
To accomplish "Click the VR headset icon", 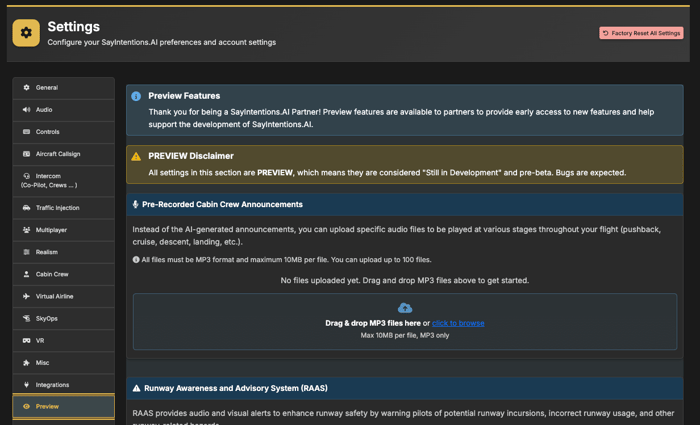I will tap(27, 341).
